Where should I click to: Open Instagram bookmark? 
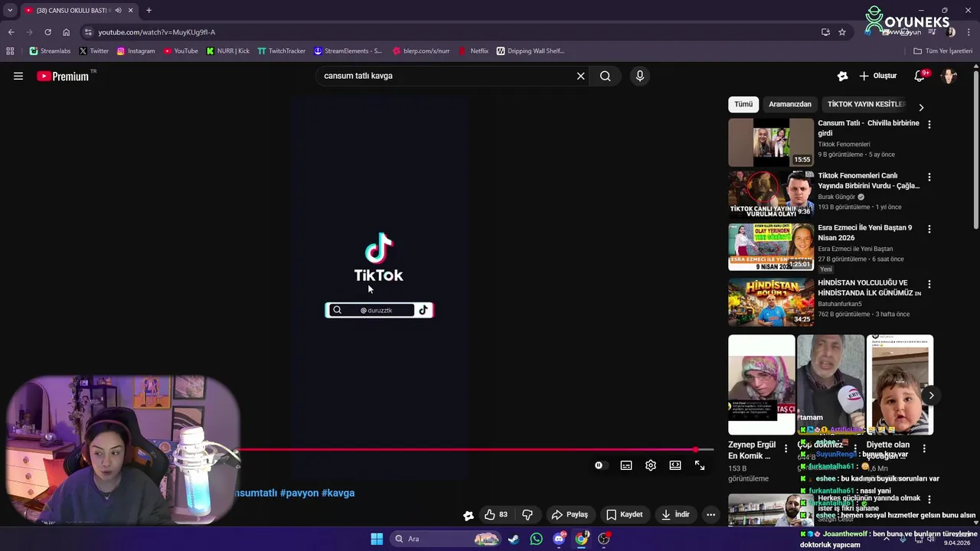(x=136, y=51)
